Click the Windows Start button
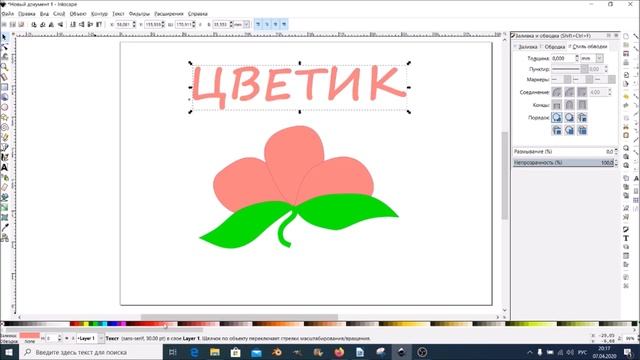Image resolution: width=640 pixels, height=360 pixels. point(9,352)
